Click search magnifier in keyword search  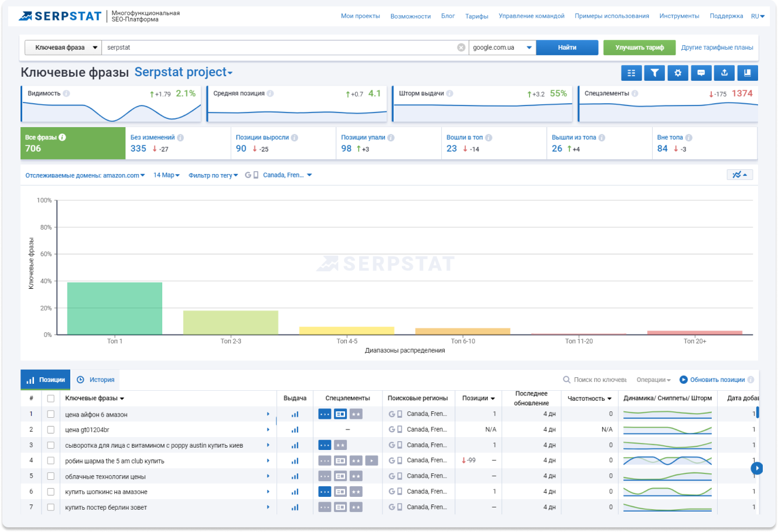(567, 380)
